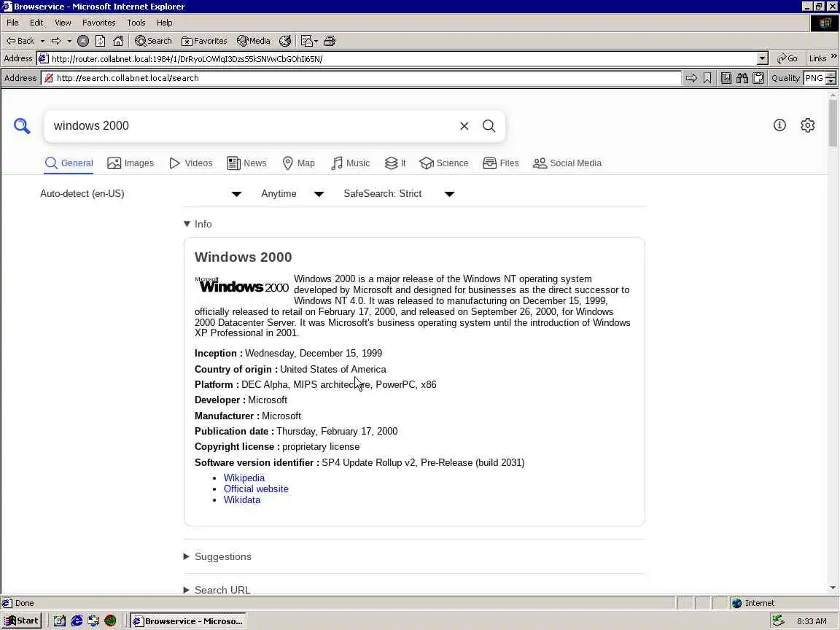Click the Quality PNG stepper down arrow

click(x=831, y=82)
